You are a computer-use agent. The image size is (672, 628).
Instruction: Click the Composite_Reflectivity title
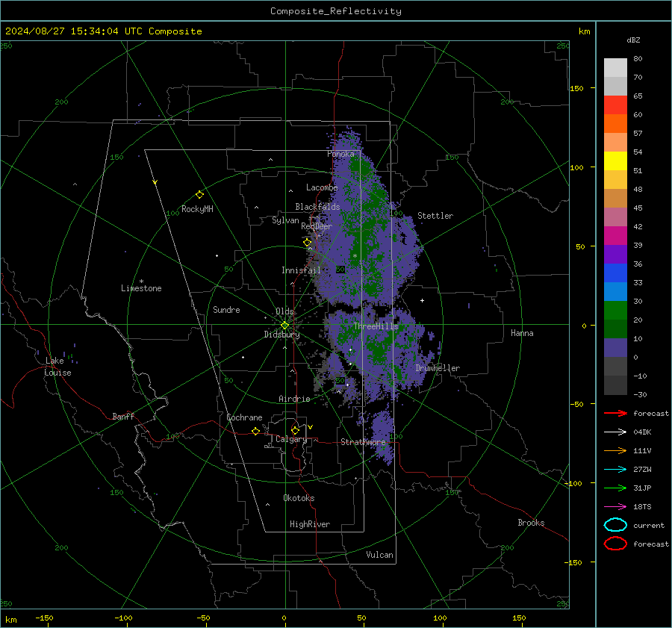(336, 11)
